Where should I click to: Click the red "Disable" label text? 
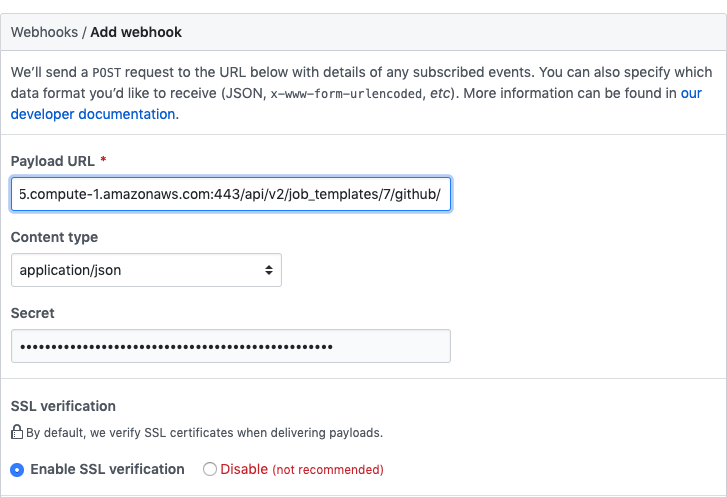244,469
